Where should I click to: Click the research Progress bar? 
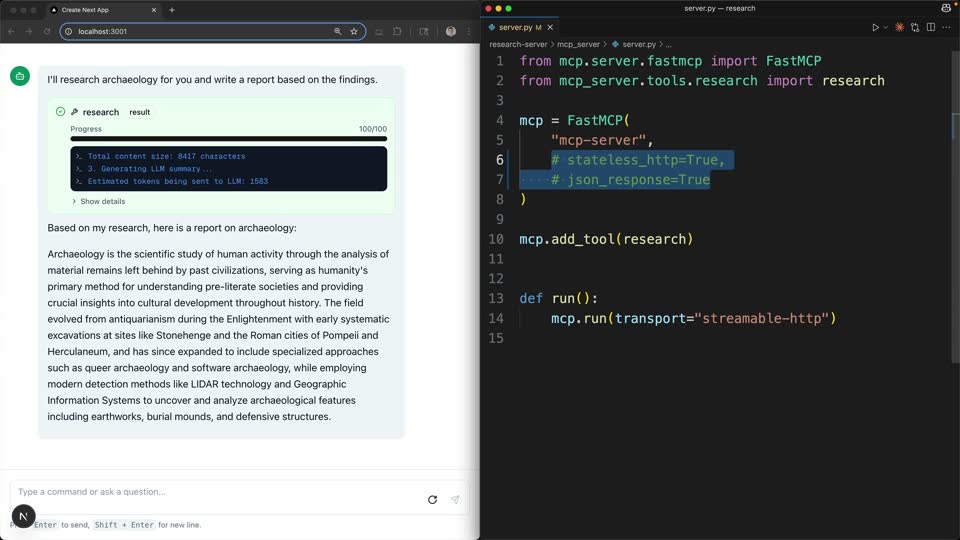point(228,139)
